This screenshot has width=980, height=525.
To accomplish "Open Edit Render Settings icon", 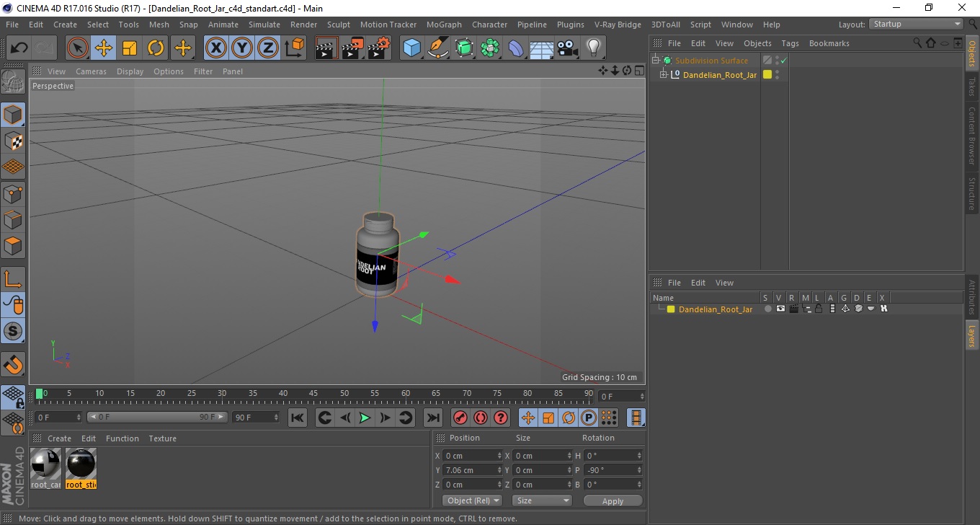I will click(379, 48).
